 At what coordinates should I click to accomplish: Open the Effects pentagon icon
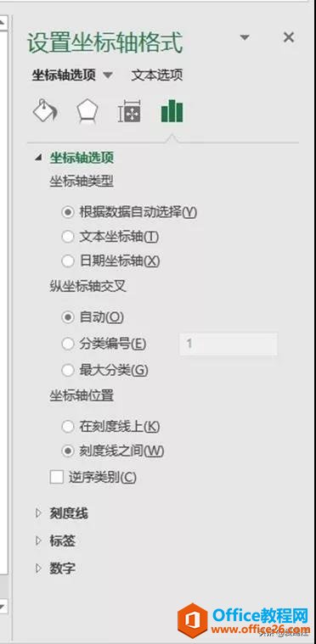point(87,111)
